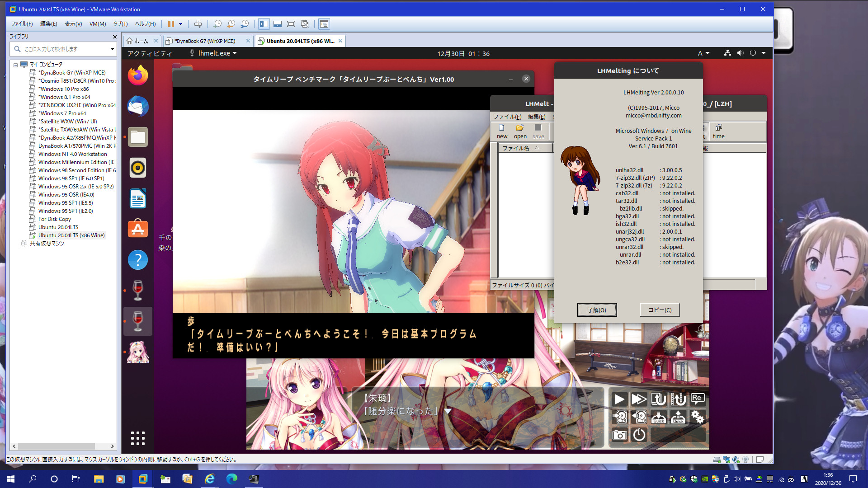The image size is (868, 488).
Task: Collapse マイ コンピュータ tree node
Action: [x=15, y=65]
